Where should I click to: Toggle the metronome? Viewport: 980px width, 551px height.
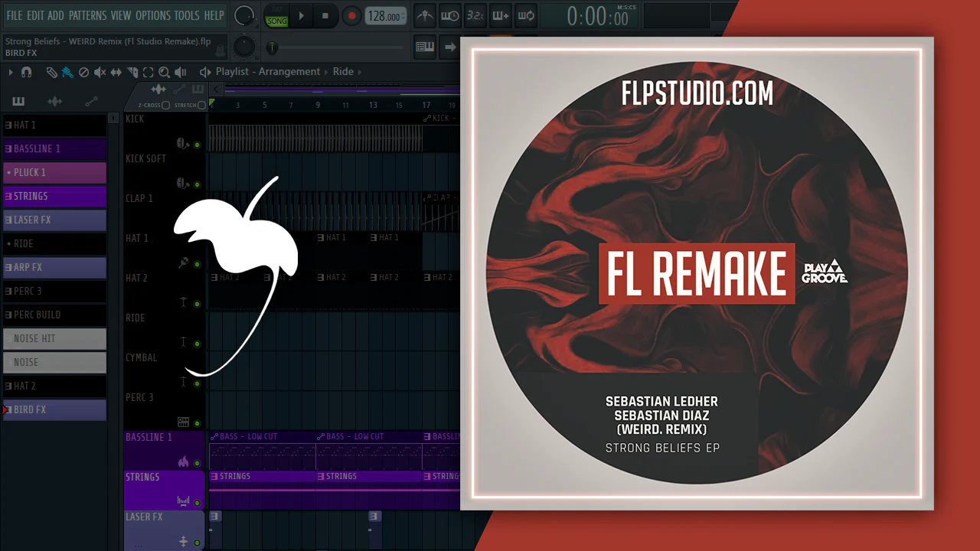426,15
